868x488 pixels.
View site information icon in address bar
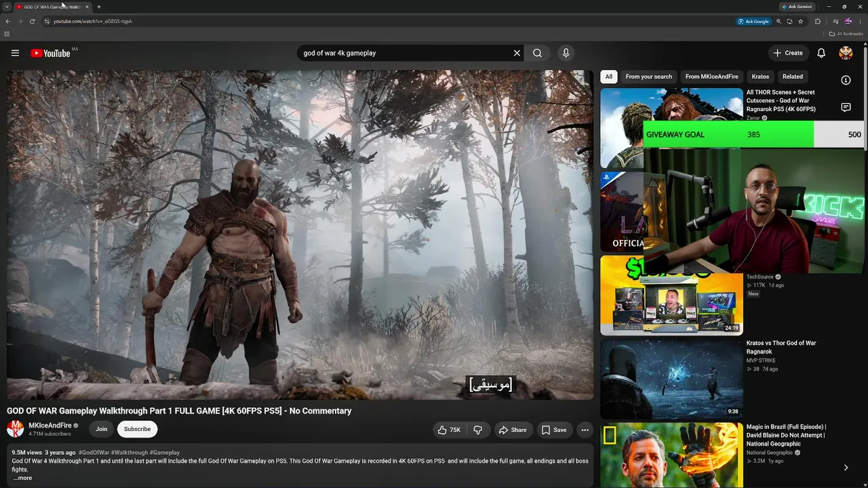pos(47,21)
